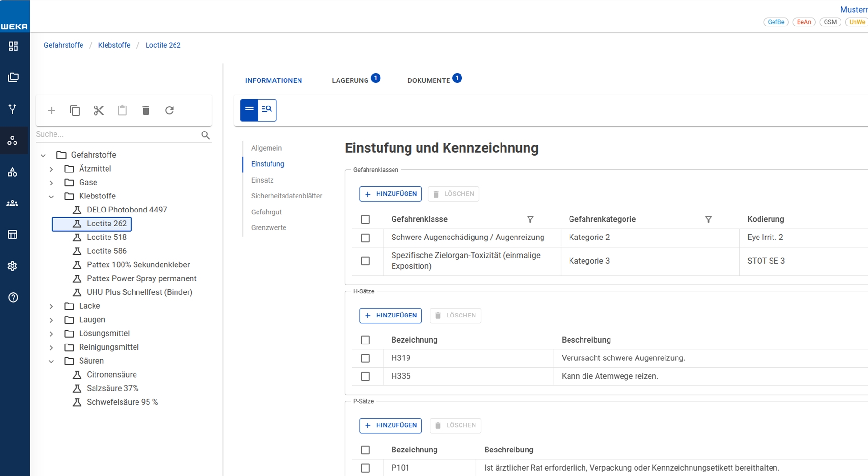Screen dimensions: 868x476
Task: Click the refresh icon above the search
Action: (x=169, y=110)
